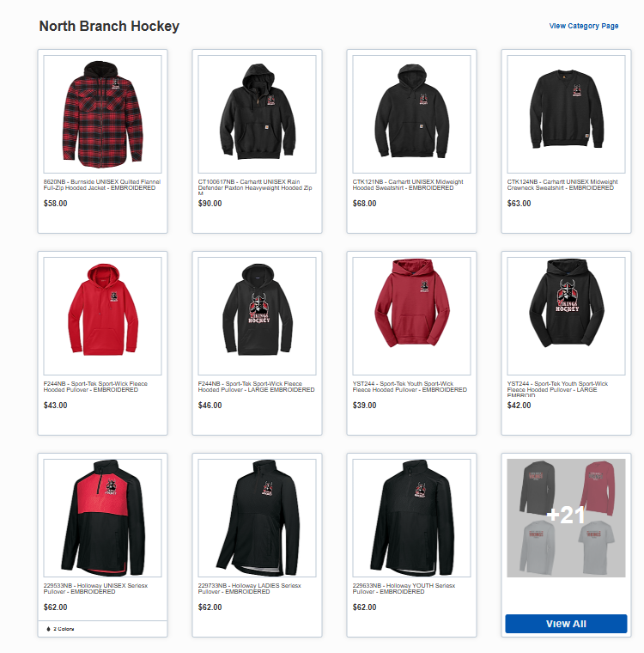
Task: Click the CTK121NB Carhartt Hooded Sweatshirt title
Action: pos(408,185)
